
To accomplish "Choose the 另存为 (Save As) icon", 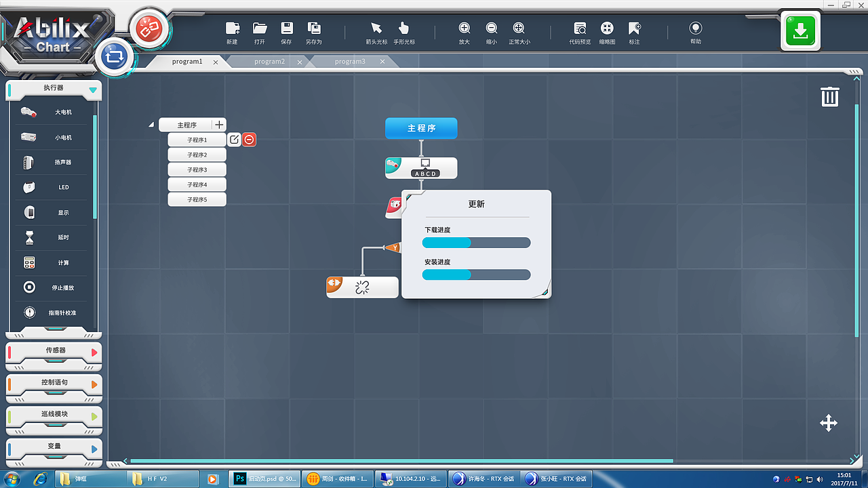I will coord(314,28).
